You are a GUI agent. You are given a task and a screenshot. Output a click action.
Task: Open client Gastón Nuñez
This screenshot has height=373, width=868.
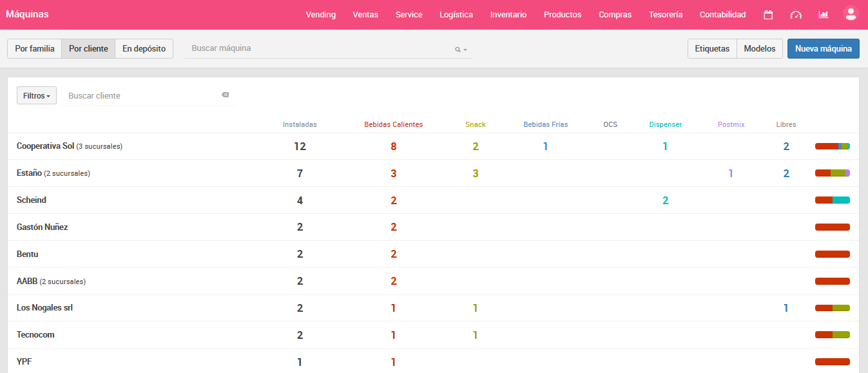click(x=42, y=227)
